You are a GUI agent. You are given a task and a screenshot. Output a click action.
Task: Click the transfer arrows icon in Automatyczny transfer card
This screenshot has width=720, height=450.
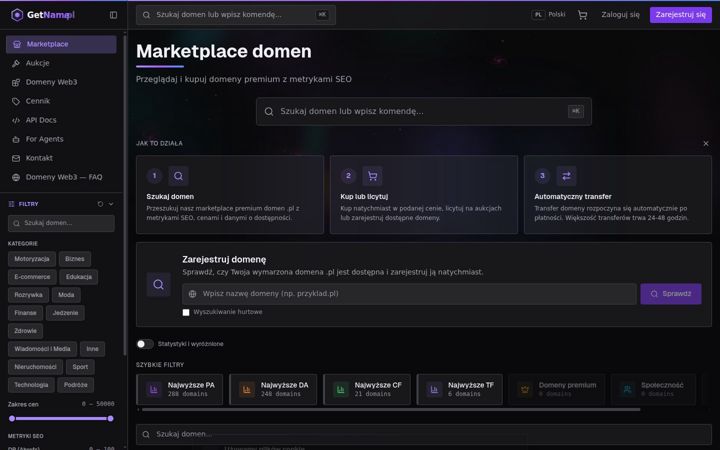coord(566,176)
